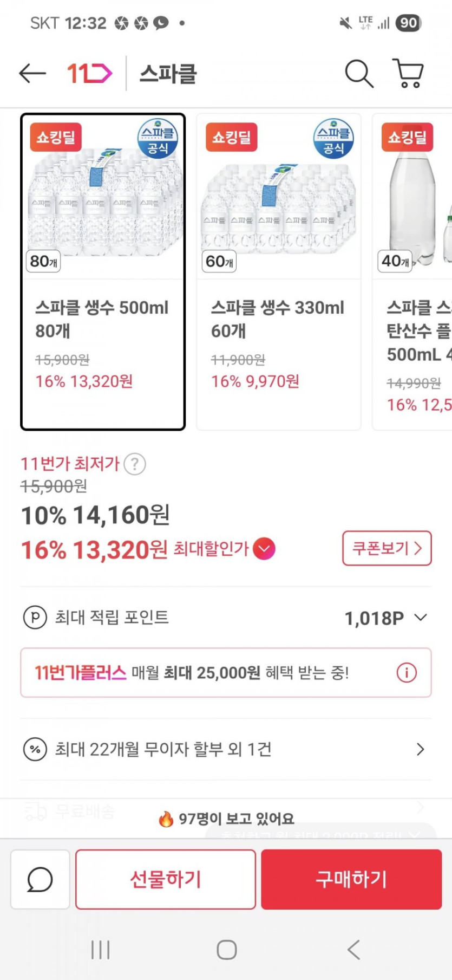Open the search magnifier icon

coord(359,74)
